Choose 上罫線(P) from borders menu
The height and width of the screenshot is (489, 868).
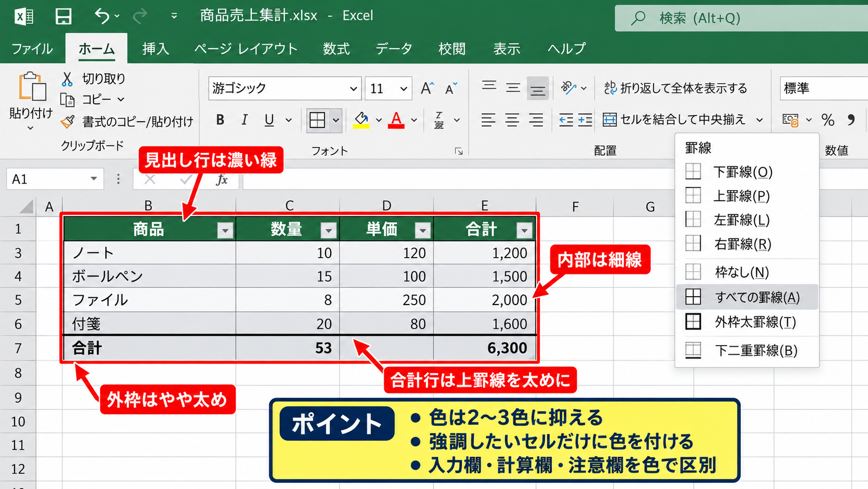point(747,195)
